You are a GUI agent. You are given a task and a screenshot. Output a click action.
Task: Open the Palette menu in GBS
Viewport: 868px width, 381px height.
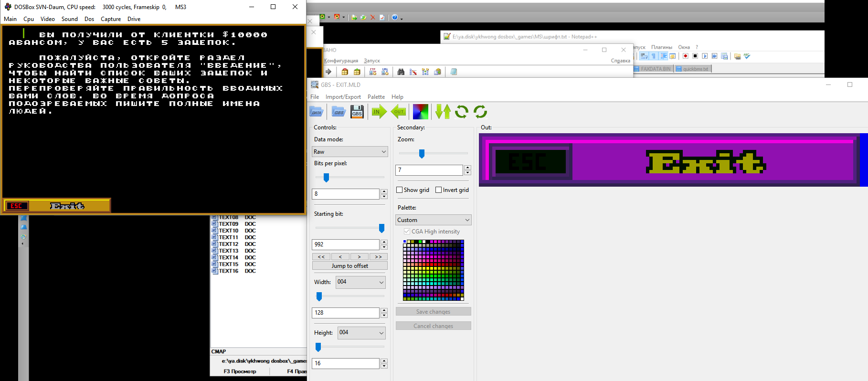click(x=376, y=97)
